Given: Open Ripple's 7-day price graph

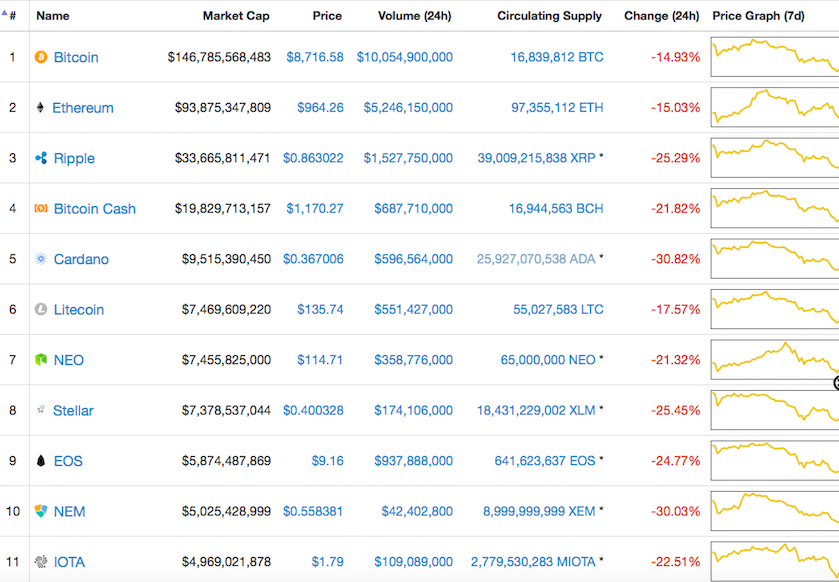Looking at the screenshot, I should tap(775, 158).
